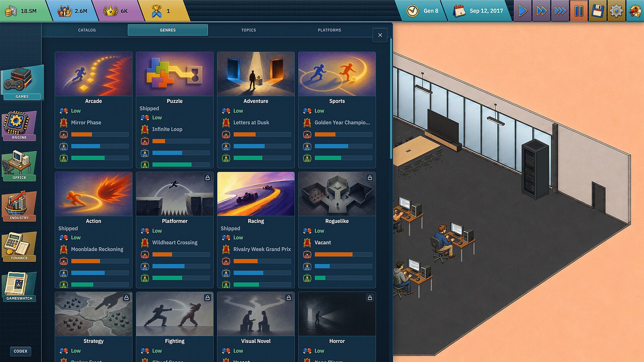
Task: Click the lock icon on Visual Novel
Action: coord(289,298)
